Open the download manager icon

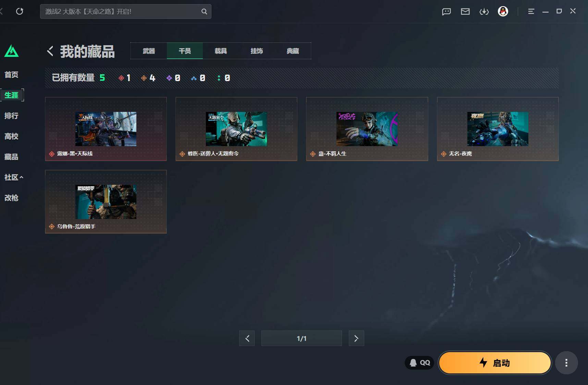click(484, 12)
